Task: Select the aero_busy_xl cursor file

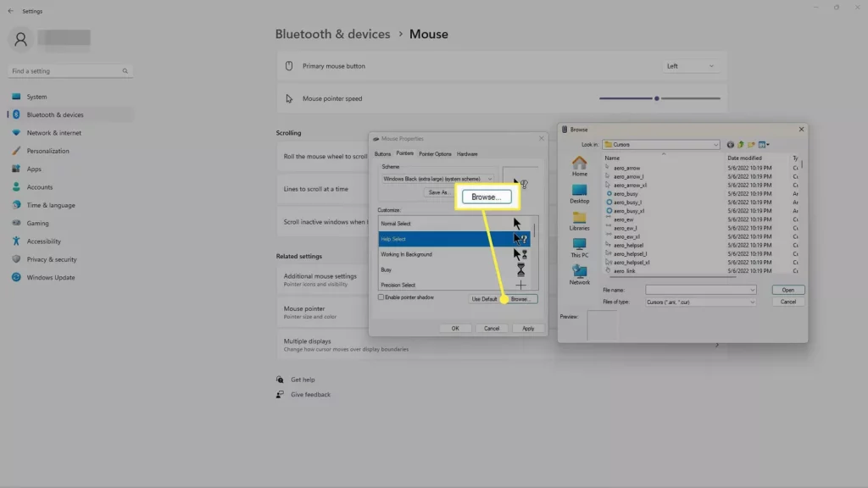Action: click(628, 211)
